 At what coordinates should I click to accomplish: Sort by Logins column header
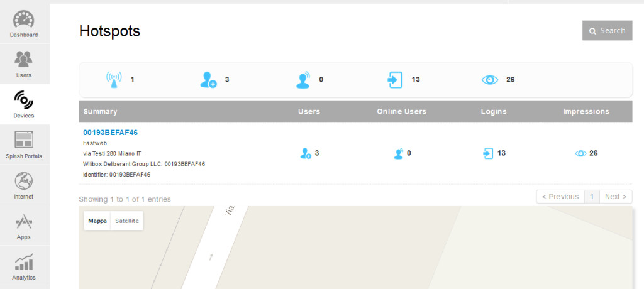pyautogui.click(x=493, y=112)
